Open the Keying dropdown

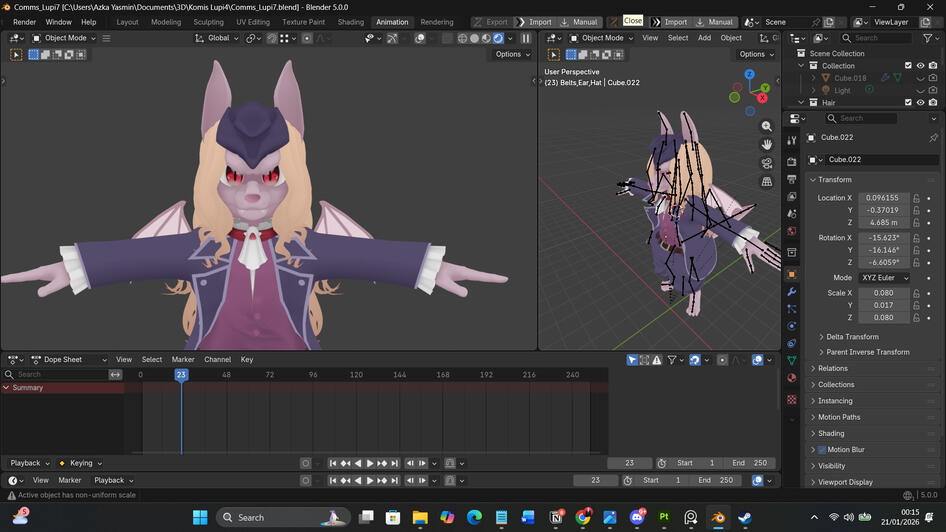tap(80, 463)
